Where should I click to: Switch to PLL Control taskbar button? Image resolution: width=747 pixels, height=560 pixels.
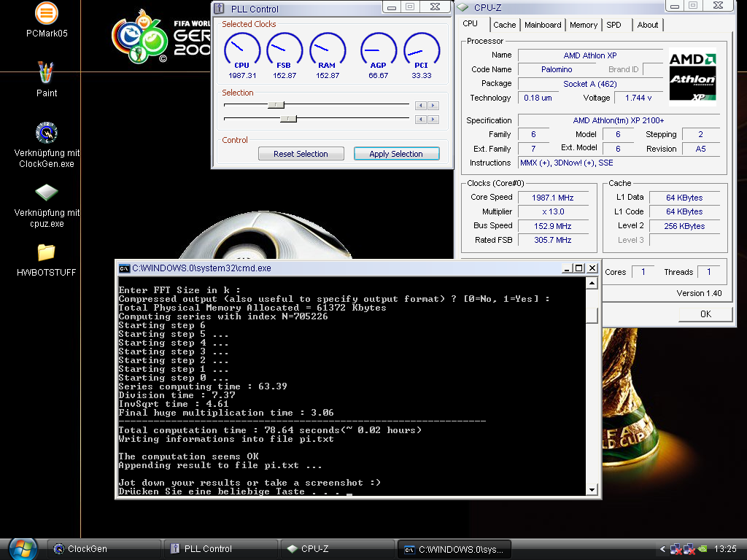pos(221,549)
